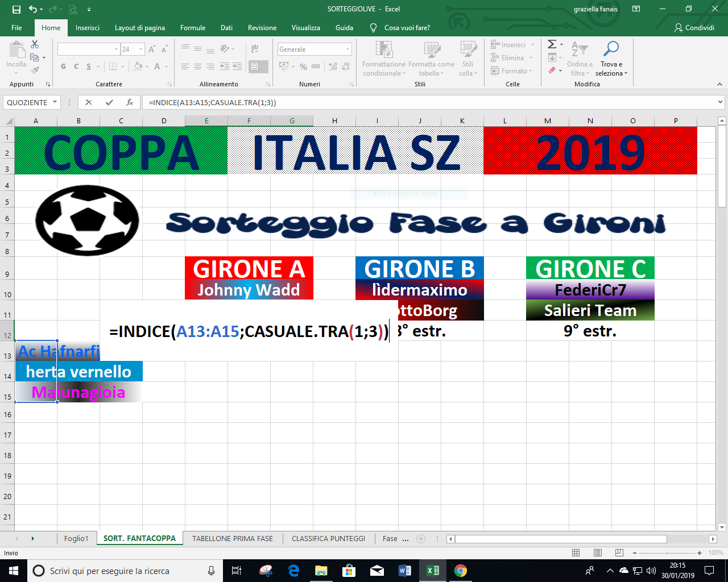Toggle Underline S formatting
Viewport: 728px width, 582px height.
click(89, 66)
